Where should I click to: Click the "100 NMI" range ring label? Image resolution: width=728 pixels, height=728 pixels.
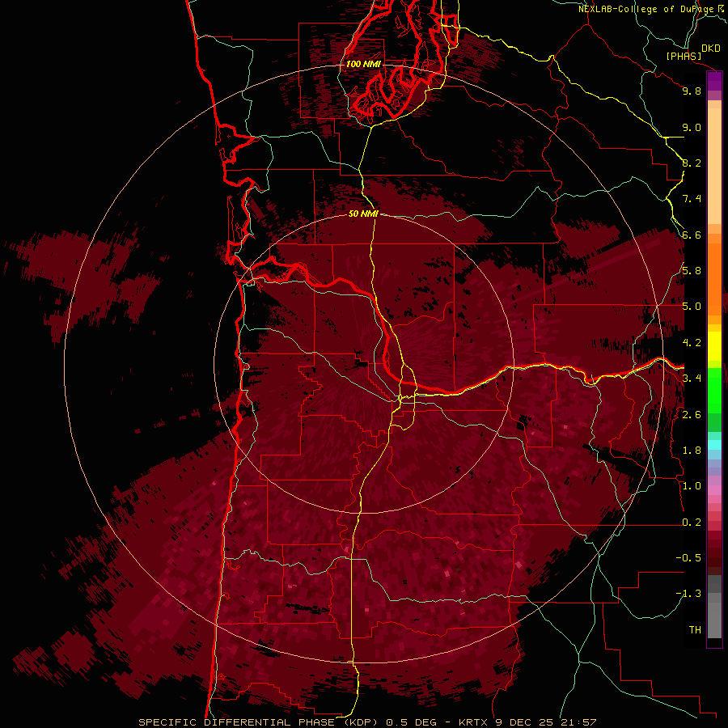[x=363, y=64]
